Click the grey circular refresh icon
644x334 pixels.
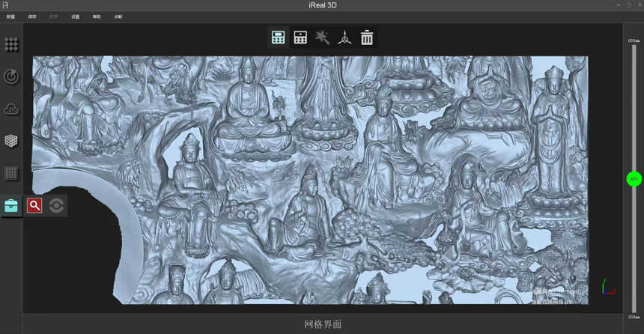click(57, 205)
